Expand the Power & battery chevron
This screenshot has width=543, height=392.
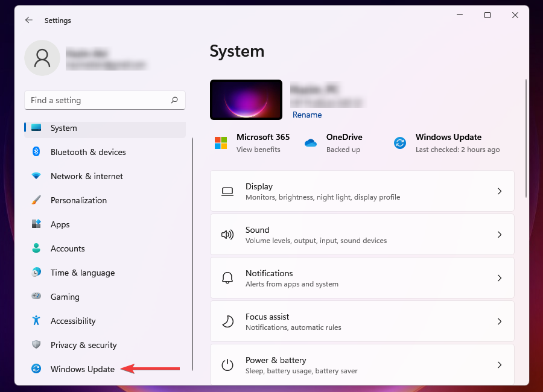click(x=500, y=365)
